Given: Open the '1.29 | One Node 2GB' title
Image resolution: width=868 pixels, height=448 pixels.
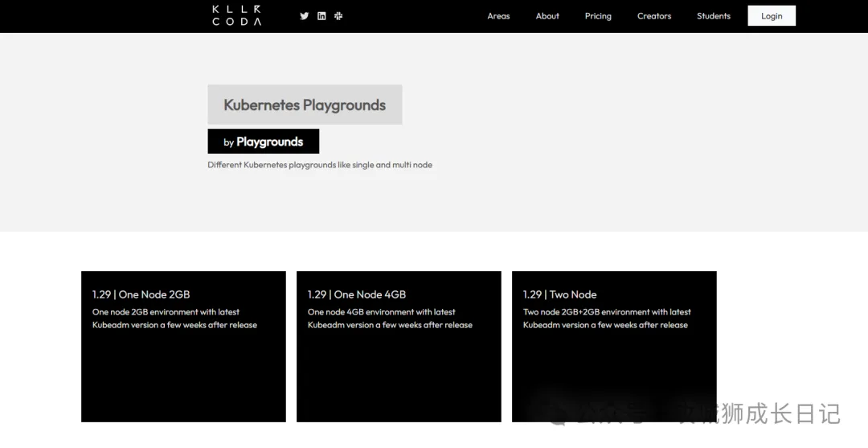Looking at the screenshot, I should pos(141,294).
